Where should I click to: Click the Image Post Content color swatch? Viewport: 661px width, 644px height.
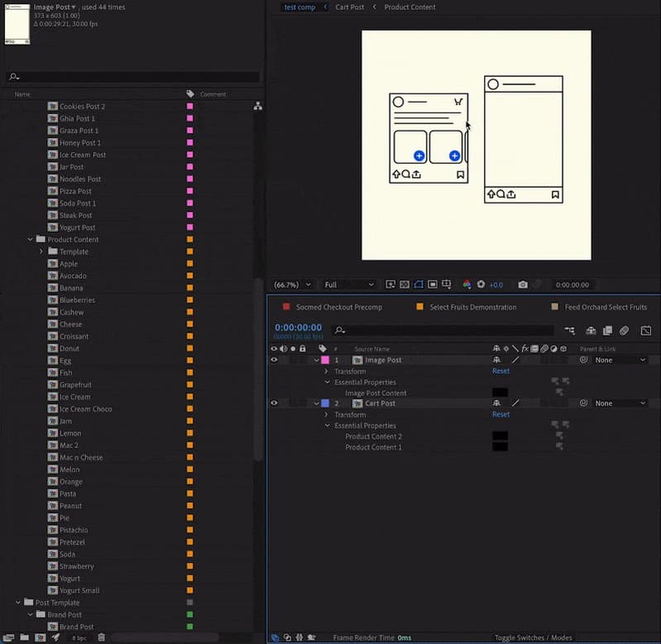[500, 393]
